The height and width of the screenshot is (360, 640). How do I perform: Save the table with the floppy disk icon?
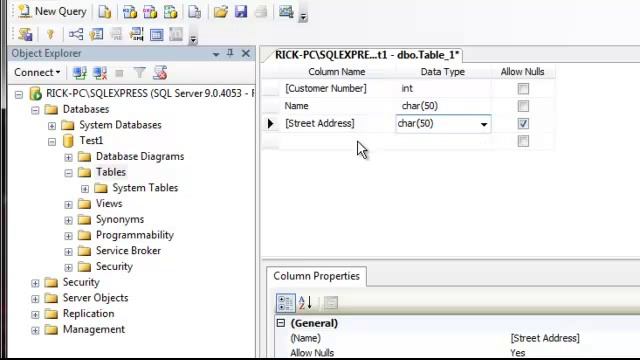(241, 12)
